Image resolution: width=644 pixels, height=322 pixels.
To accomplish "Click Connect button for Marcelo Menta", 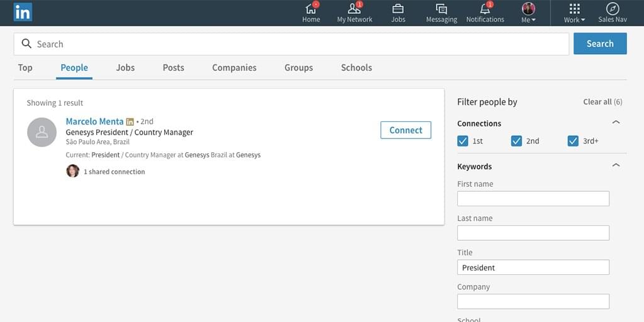I will point(406,130).
